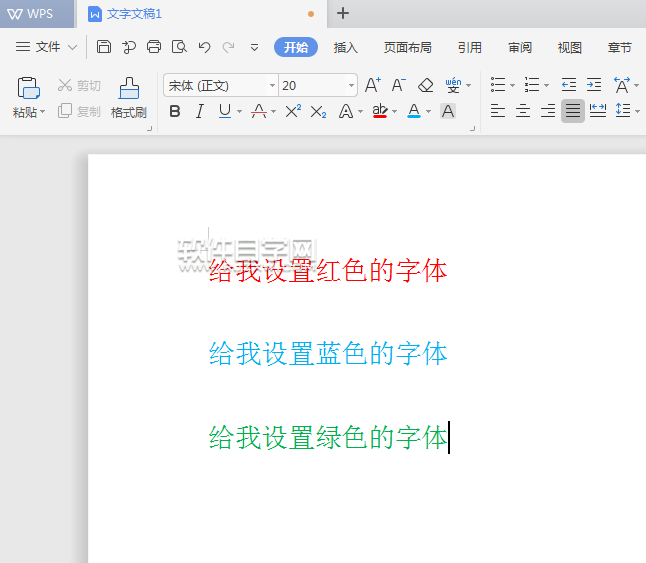Apply superscript formatting
The height and width of the screenshot is (563, 646).
click(293, 111)
